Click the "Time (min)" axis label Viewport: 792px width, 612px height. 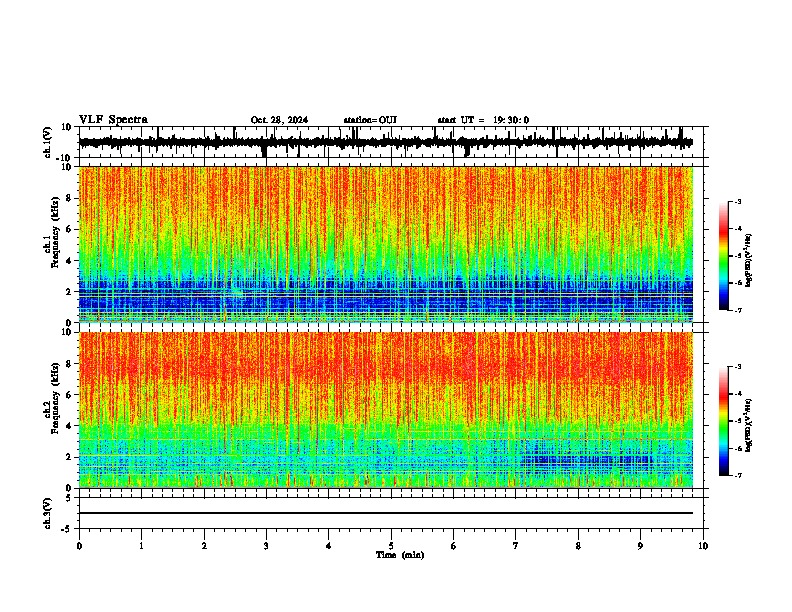(400, 555)
